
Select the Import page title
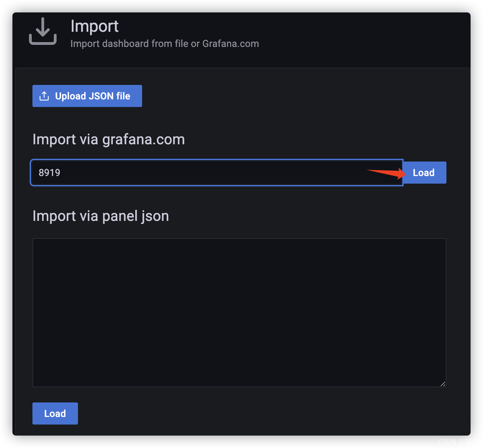click(95, 26)
